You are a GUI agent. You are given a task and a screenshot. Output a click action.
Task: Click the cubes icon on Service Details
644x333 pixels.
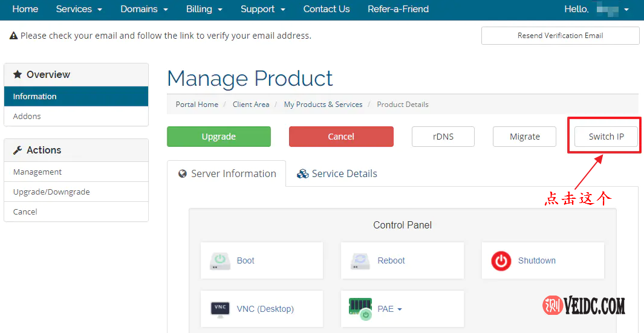302,174
